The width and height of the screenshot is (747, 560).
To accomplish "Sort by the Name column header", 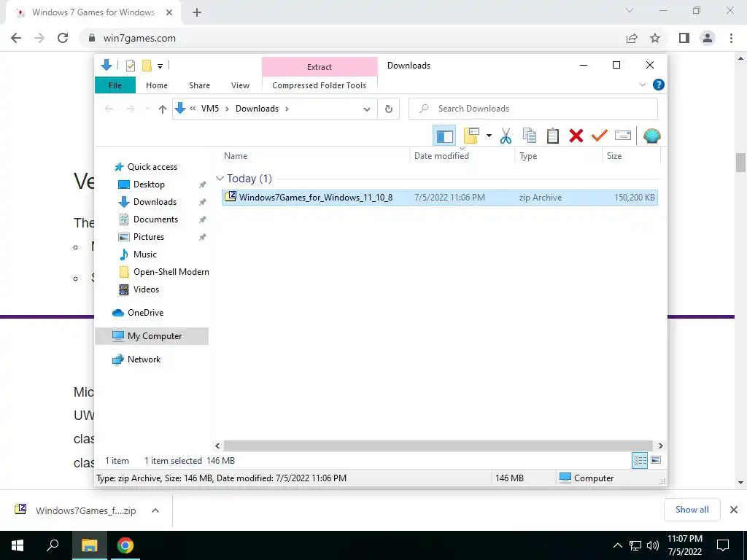I will tap(314, 156).
